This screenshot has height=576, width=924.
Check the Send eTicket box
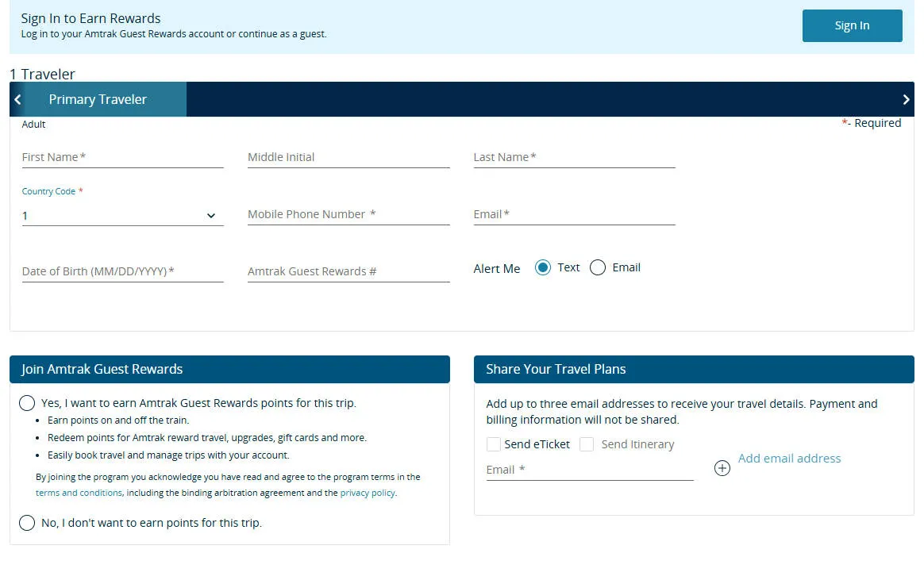[x=494, y=444]
